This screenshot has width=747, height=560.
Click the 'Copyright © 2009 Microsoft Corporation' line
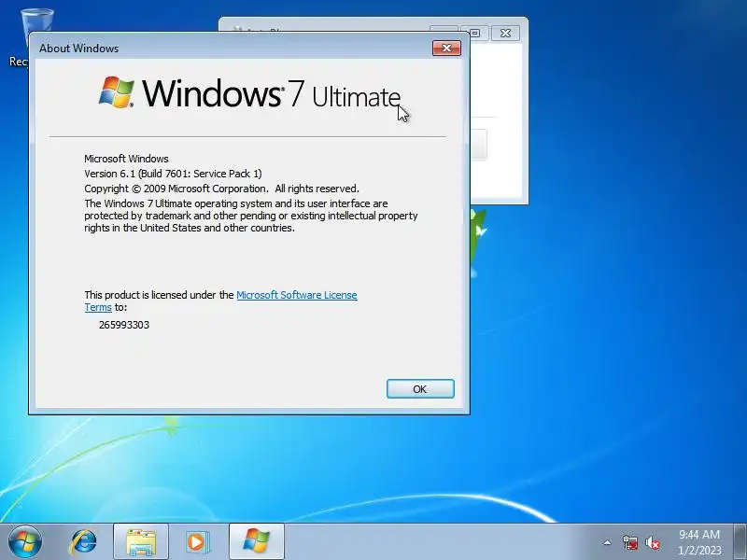pyautogui.click(x=221, y=189)
